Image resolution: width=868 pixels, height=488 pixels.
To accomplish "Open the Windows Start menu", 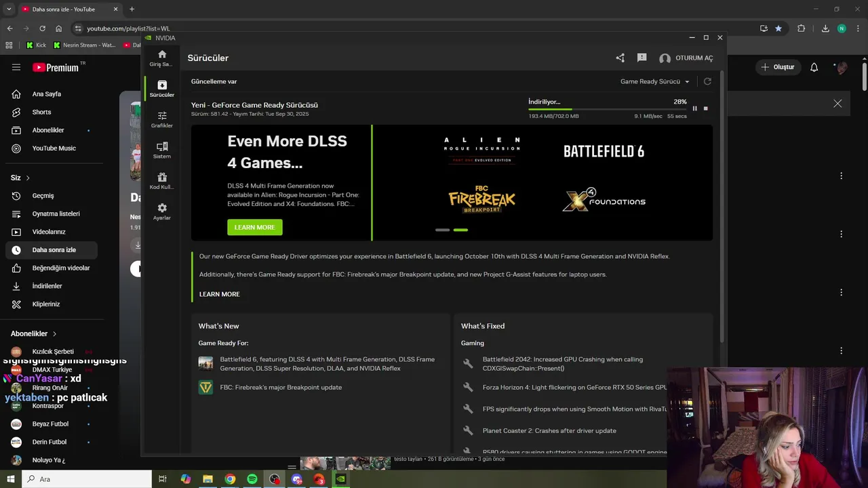I will pos(11,479).
